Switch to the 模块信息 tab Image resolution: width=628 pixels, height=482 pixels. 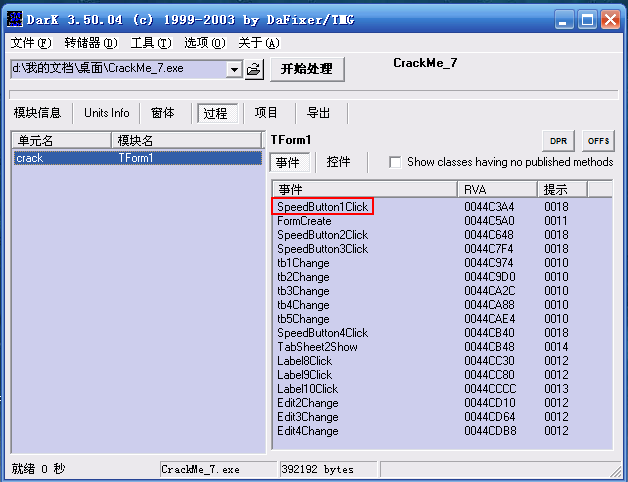[x=37, y=113]
